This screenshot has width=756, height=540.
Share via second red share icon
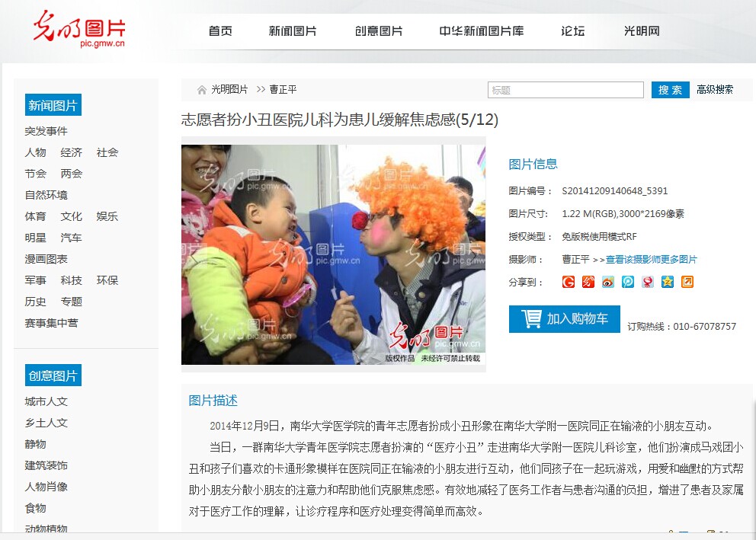[588, 282]
